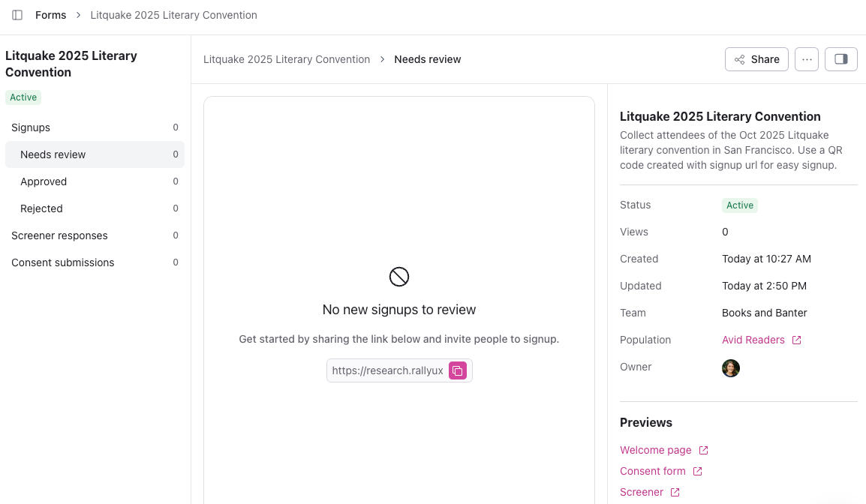The width and height of the screenshot is (866, 504).
Task: Toggle the right details panel icon
Action: coord(840,59)
